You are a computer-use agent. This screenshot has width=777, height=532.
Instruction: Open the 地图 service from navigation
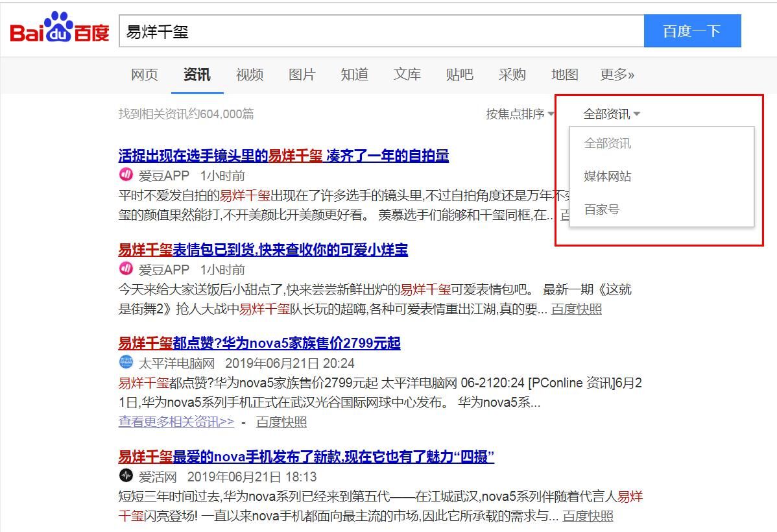point(564,75)
